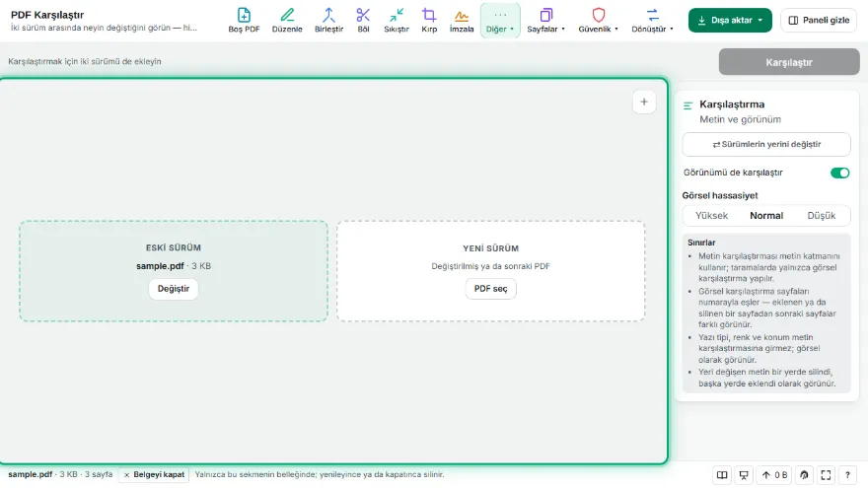The width and height of the screenshot is (868, 488).
Task: Open the Diğer more-tools dropdown
Action: click(x=500, y=21)
